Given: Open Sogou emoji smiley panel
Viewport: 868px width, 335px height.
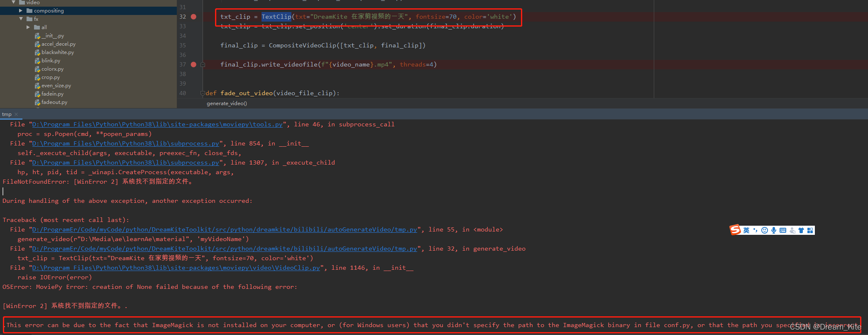Looking at the screenshot, I should click(765, 230).
